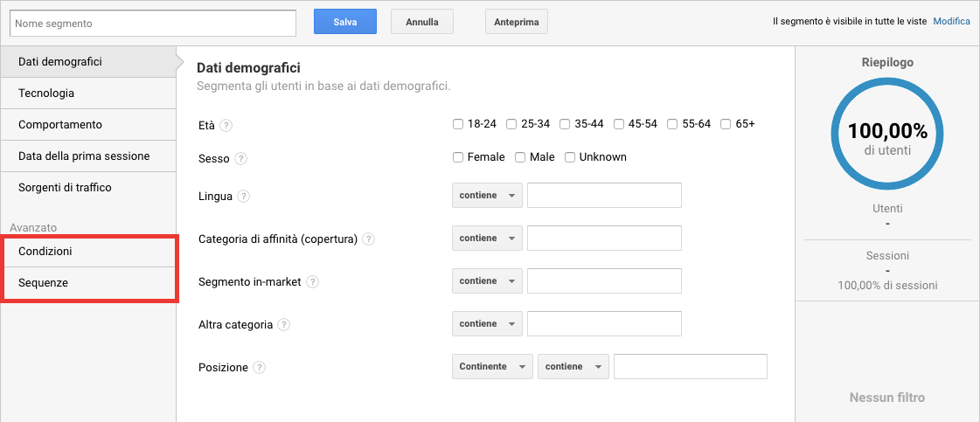Image resolution: width=980 pixels, height=422 pixels.
Task: Open the Condizioni advanced section
Action: (87, 252)
